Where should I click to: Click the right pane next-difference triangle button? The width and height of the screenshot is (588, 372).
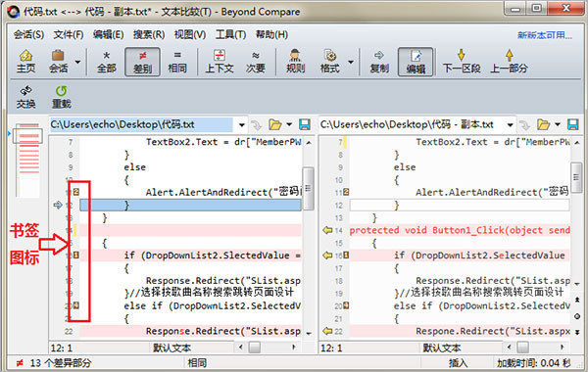coord(577,332)
